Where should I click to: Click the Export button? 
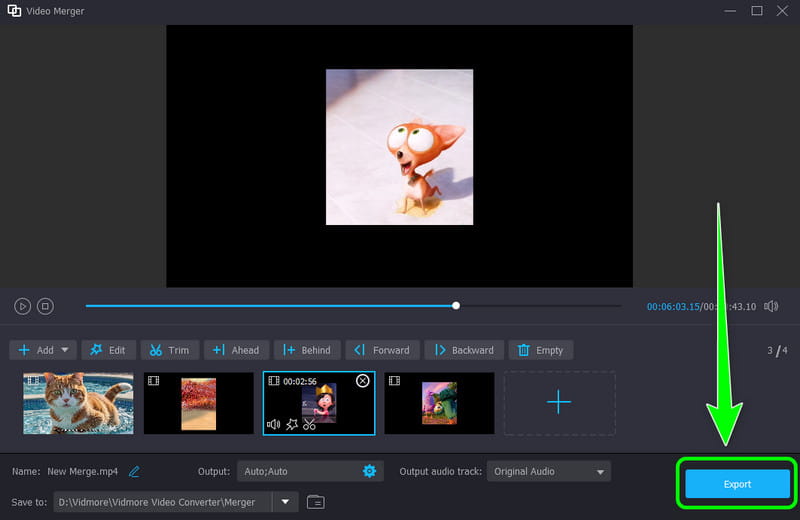(x=737, y=484)
